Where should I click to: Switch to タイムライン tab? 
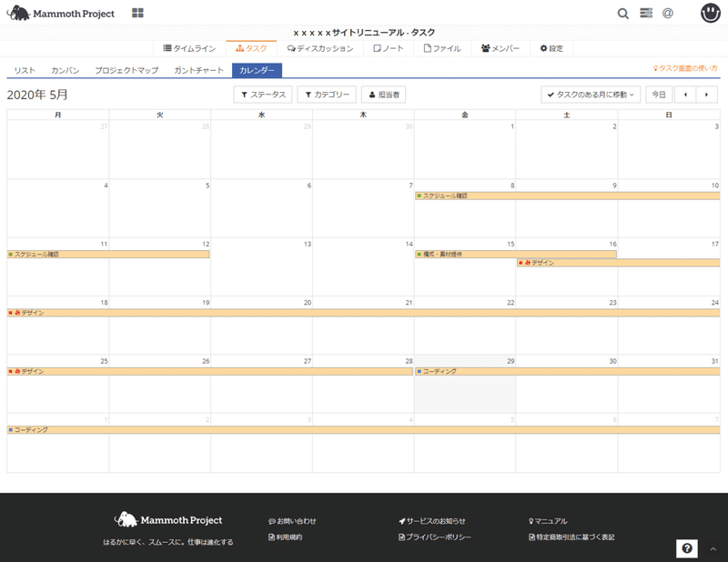(189, 48)
